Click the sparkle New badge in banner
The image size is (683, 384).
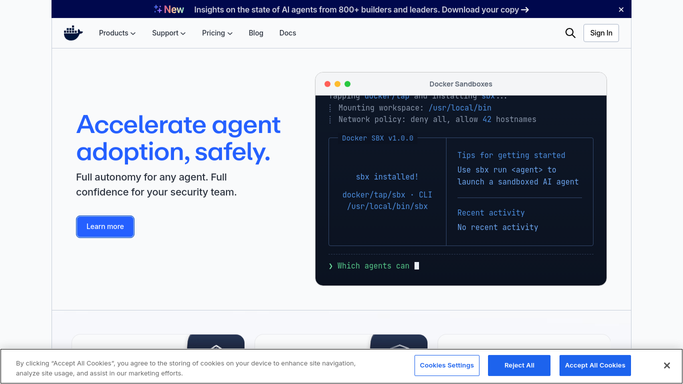coord(169,10)
